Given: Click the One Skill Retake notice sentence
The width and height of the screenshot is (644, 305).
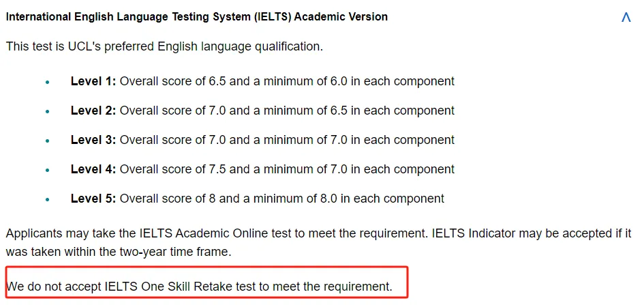Looking at the screenshot, I should pos(199,286).
